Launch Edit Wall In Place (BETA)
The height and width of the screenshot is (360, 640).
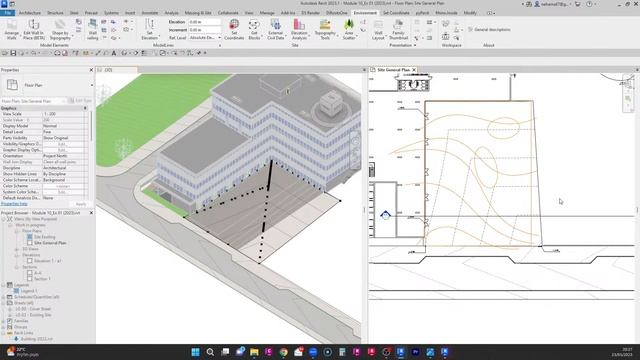[34, 29]
